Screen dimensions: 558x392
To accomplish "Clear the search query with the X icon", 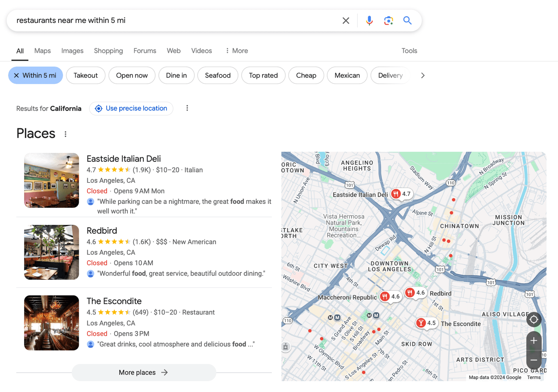I will (346, 21).
